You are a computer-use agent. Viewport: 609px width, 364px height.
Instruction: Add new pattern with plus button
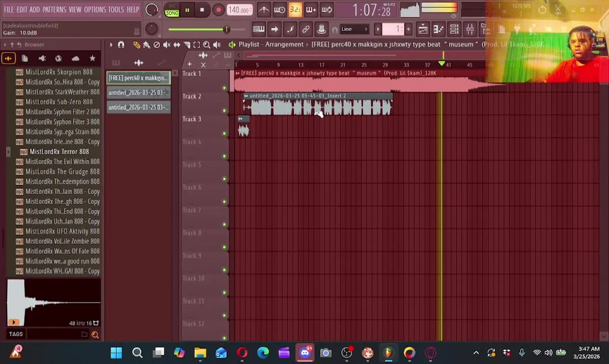408,29
